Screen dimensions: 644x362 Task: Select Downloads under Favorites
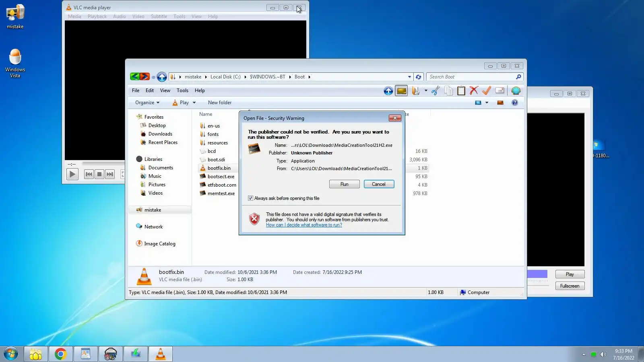click(x=160, y=134)
